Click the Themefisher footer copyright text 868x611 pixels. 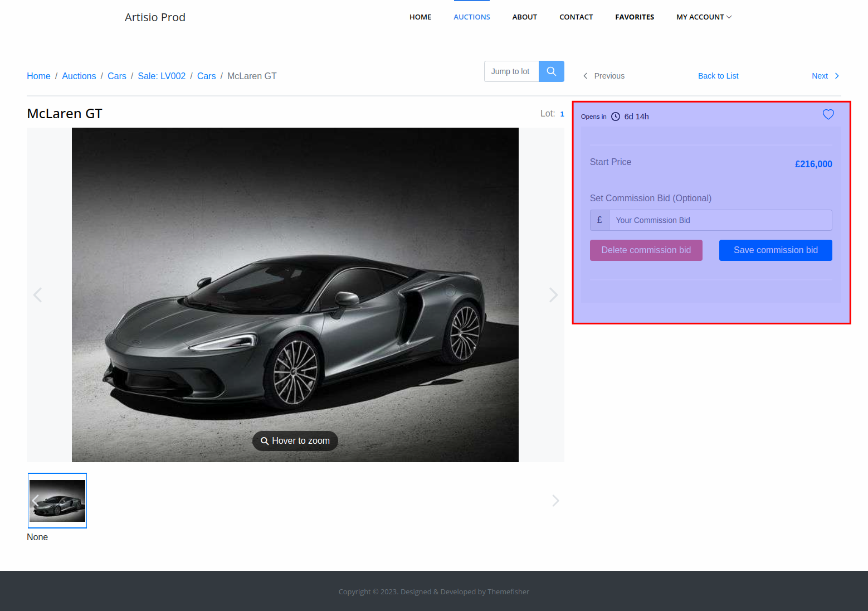[434, 592]
